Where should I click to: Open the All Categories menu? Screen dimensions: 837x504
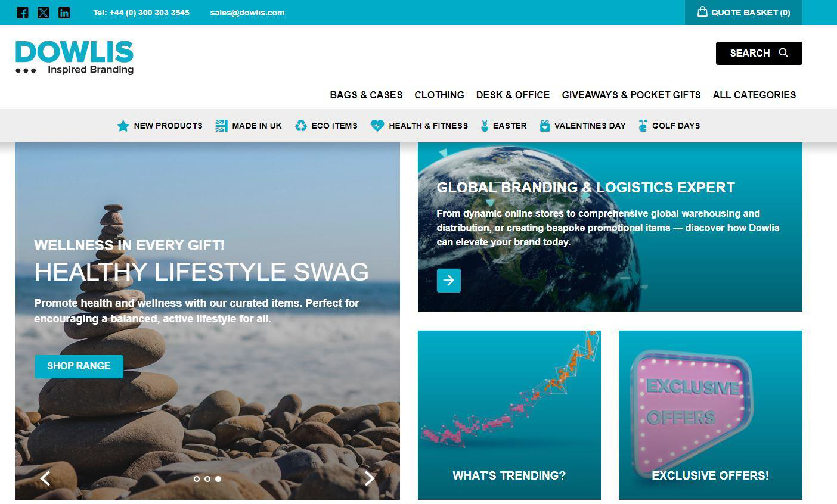point(754,95)
